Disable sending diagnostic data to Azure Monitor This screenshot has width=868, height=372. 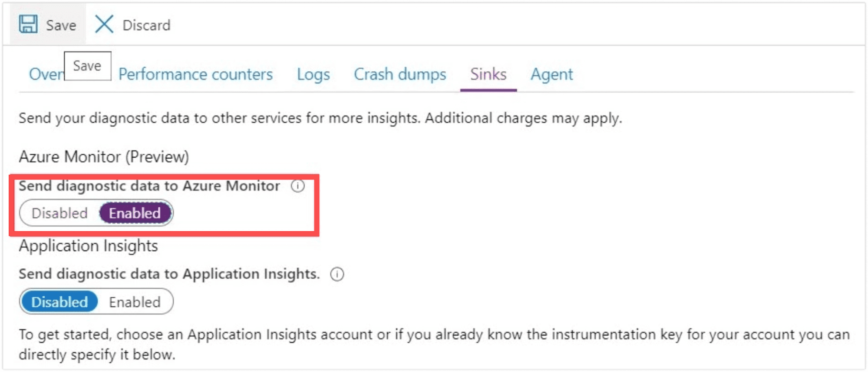pos(60,213)
